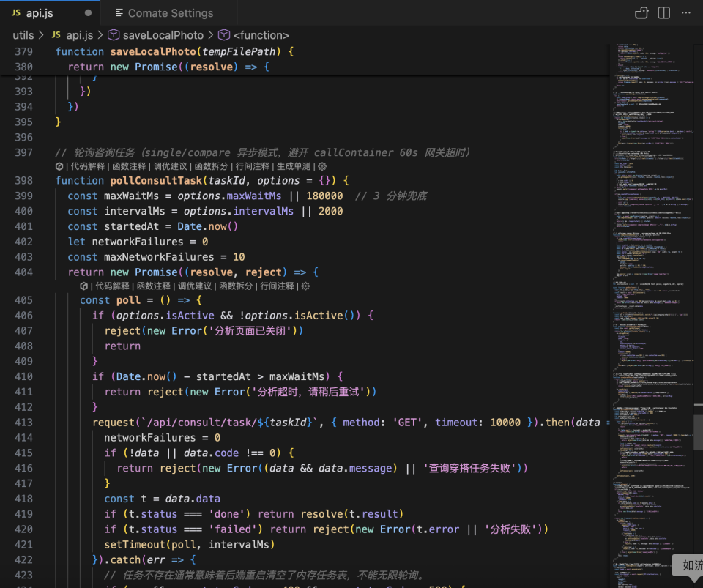Click setTimeout on line 421
The height and width of the screenshot is (588, 703).
(135, 545)
